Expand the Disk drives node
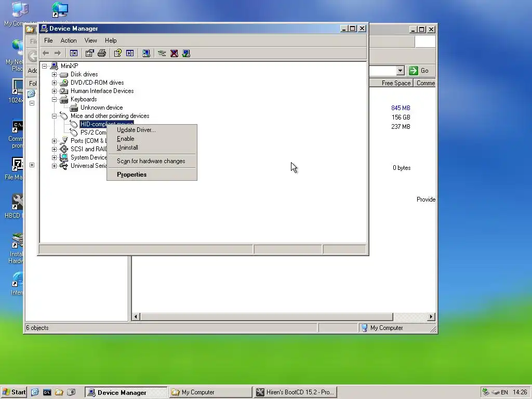 click(x=54, y=74)
